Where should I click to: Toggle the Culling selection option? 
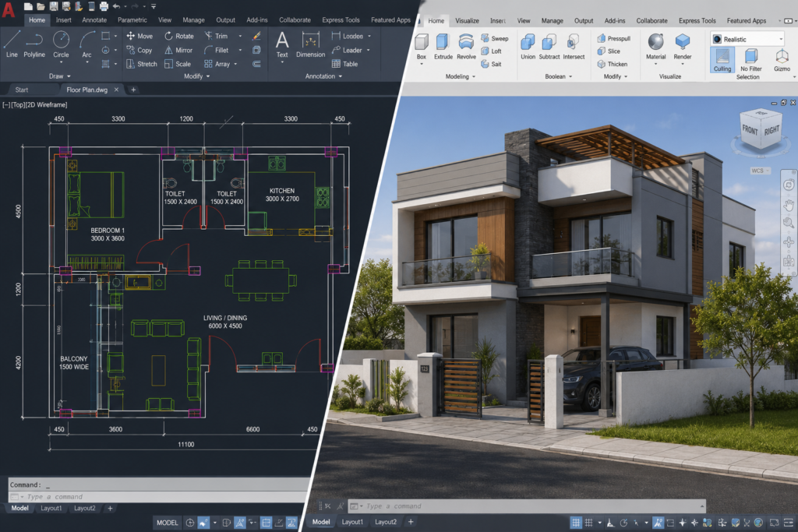point(722,60)
